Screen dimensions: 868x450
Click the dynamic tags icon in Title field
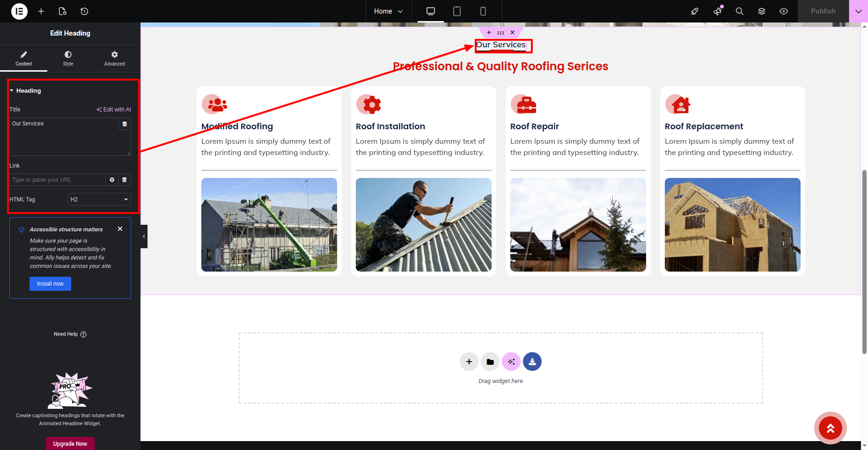(125, 124)
